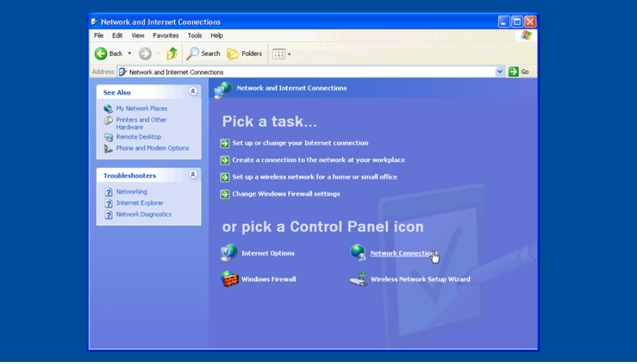Open Wireless Network Setup Wizard text link
The height and width of the screenshot is (364, 637).
(x=420, y=279)
